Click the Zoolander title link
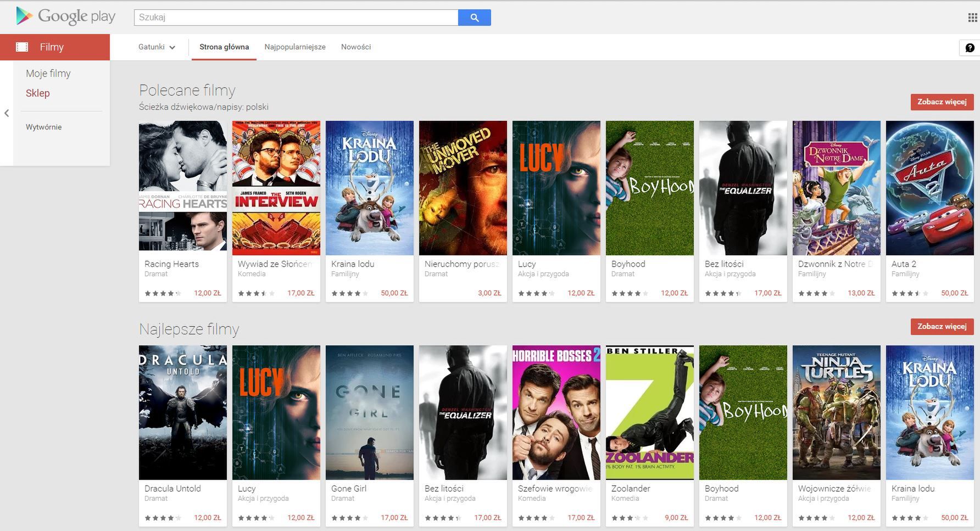Image resolution: width=980 pixels, height=531 pixels. click(631, 489)
